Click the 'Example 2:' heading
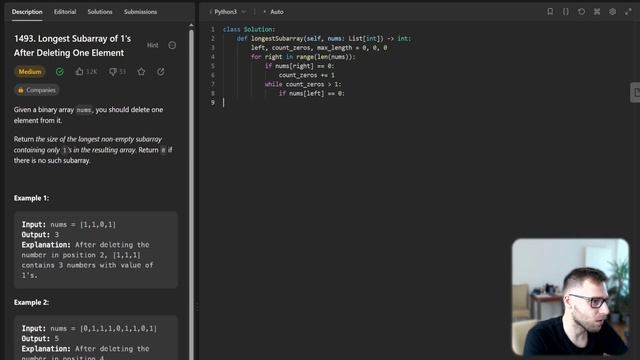The image size is (640, 360). pyautogui.click(x=31, y=302)
